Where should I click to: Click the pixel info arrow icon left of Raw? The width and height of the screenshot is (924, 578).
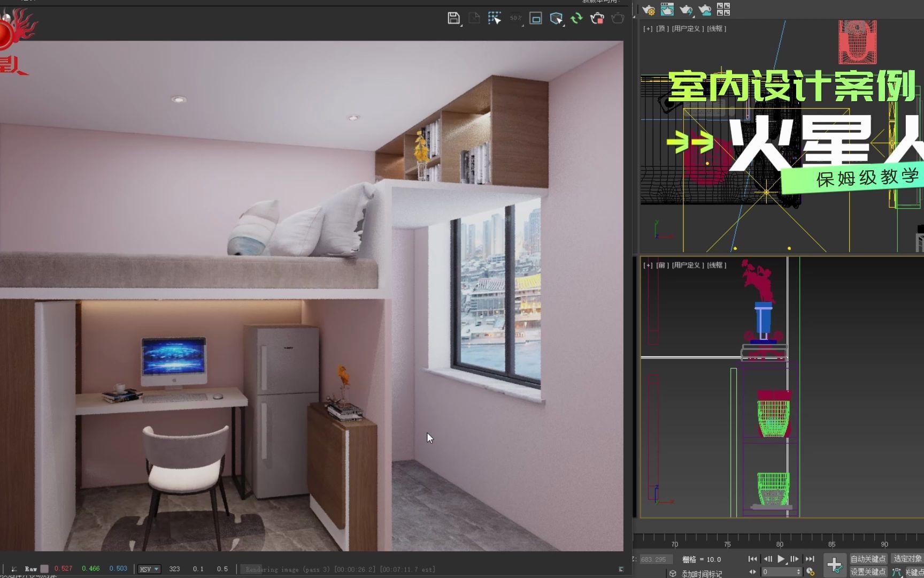point(14,569)
